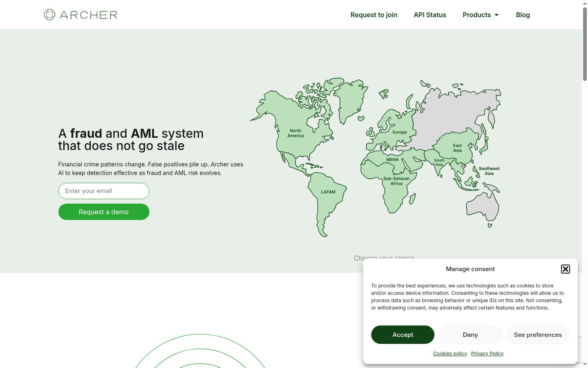Click the scrollbar up arrow
The height and width of the screenshot is (368, 588).
(x=585, y=3)
